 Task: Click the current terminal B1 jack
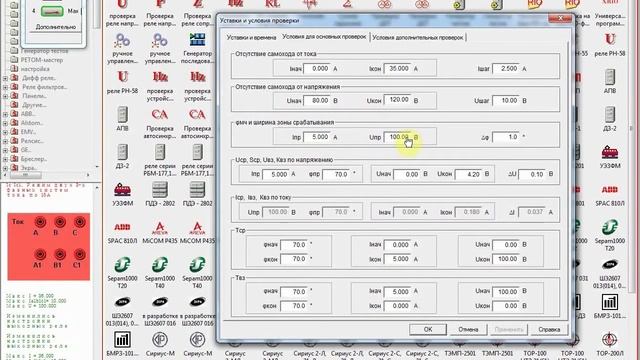click(60, 254)
